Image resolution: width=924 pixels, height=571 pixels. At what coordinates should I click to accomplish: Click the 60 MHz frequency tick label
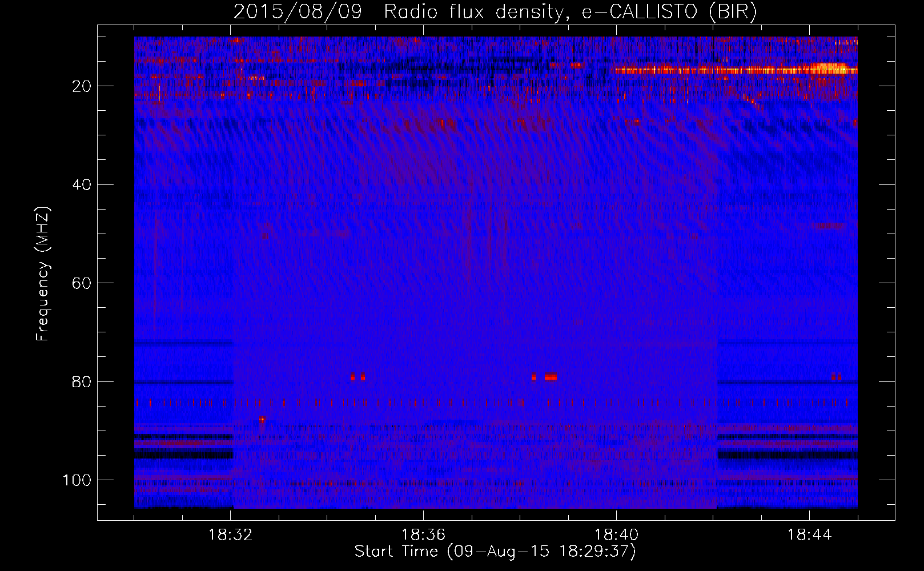[x=82, y=283]
